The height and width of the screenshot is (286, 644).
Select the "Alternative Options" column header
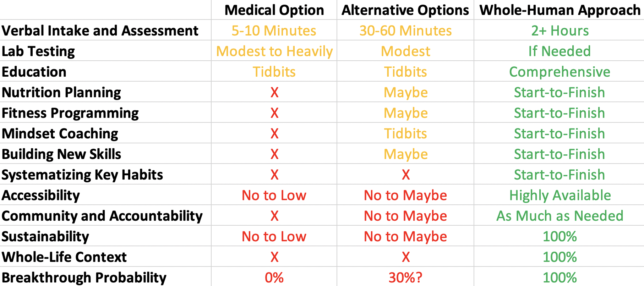(x=405, y=10)
